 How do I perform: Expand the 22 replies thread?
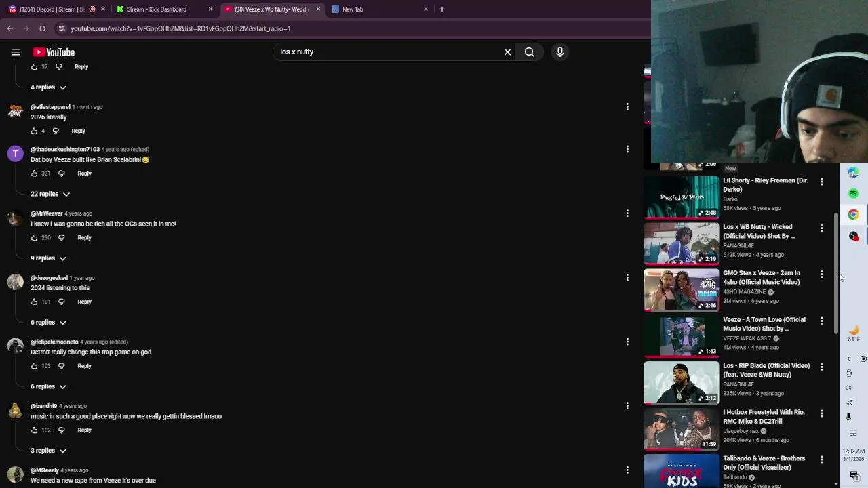pos(50,195)
